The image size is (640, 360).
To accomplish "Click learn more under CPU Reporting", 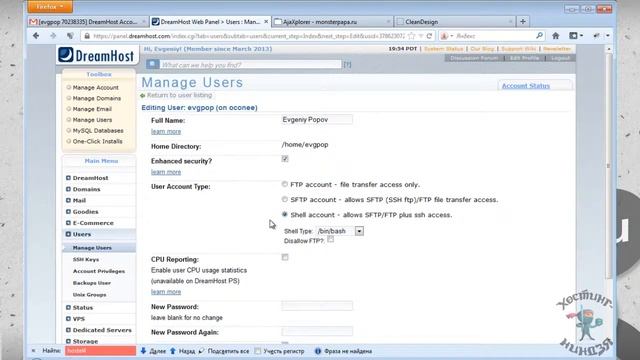I will click(166, 292).
